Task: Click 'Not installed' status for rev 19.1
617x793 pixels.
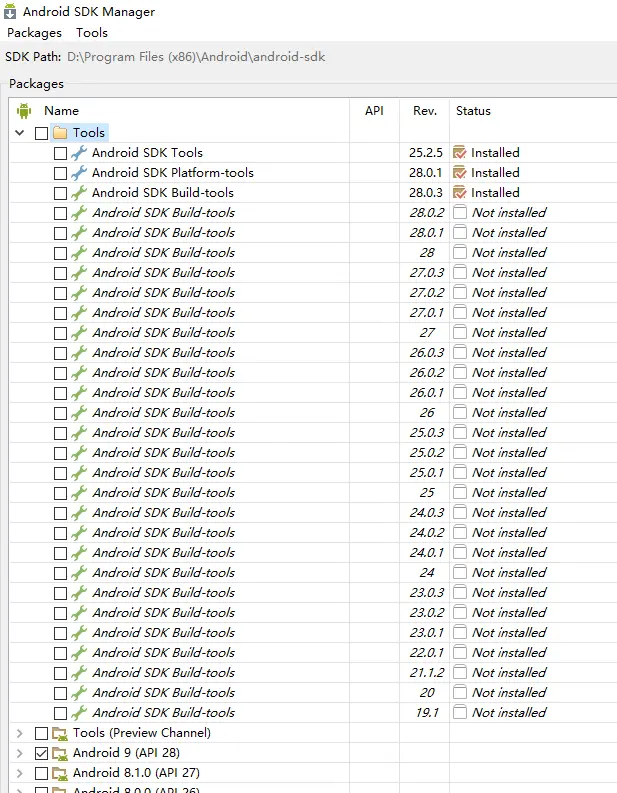Action: (x=509, y=713)
